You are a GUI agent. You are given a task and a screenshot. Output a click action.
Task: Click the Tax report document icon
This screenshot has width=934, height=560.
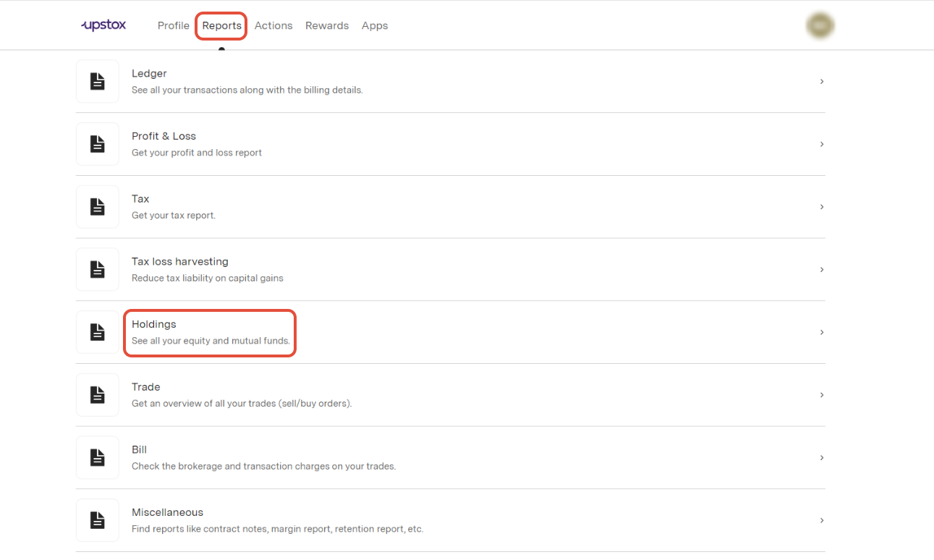coord(98,207)
